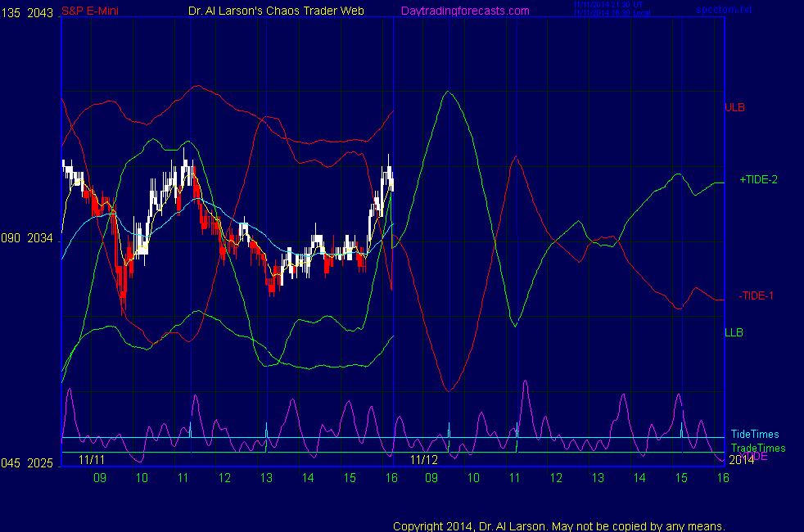Click the "16" hour label for the 11/12 session
The height and width of the screenshot is (532, 804).
[x=723, y=478]
